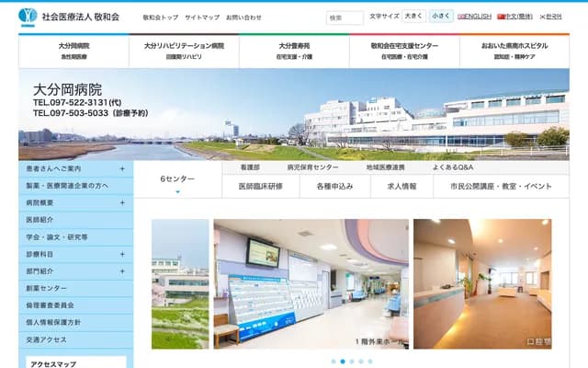
Task: Select 部門紹介 in the sidebar
Action: click(75, 271)
